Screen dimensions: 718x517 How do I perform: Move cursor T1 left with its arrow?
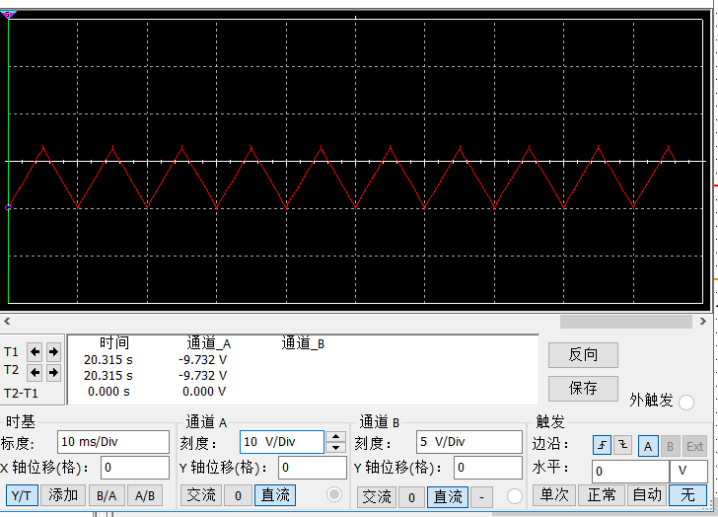[x=35, y=352]
